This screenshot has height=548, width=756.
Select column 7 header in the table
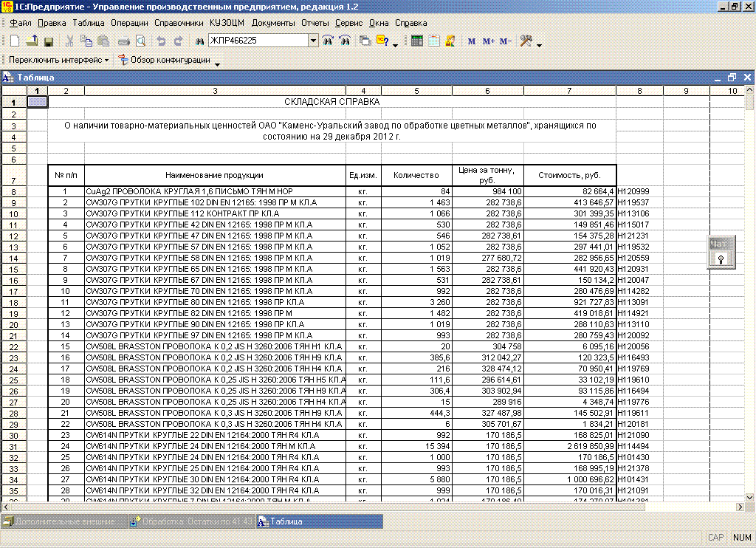click(x=569, y=91)
